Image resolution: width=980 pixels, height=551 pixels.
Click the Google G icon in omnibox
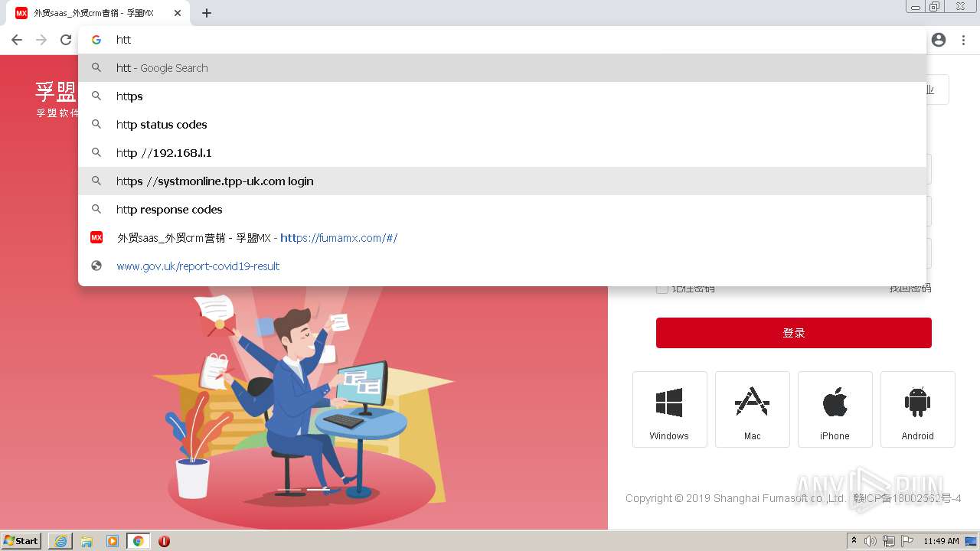tap(96, 40)
